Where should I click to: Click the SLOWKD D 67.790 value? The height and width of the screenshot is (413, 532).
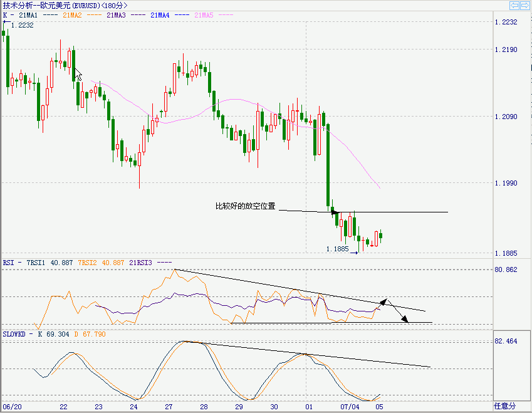point(90,334)
